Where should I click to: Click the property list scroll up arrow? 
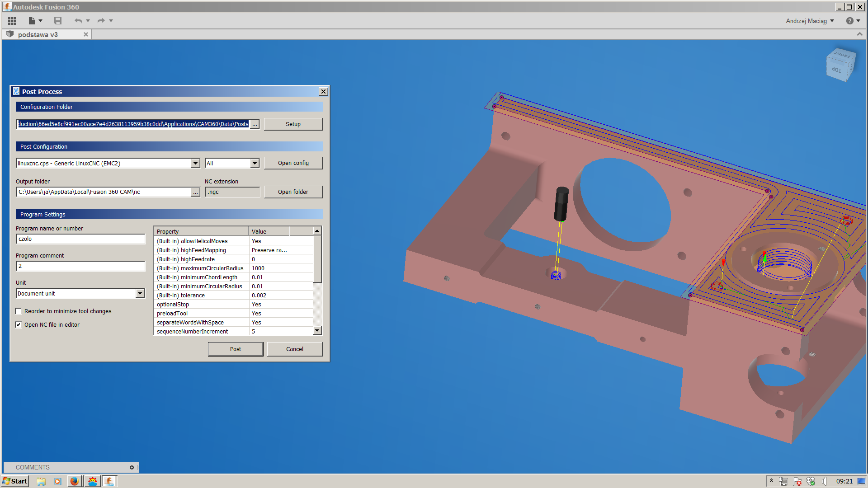click(317, 231)
